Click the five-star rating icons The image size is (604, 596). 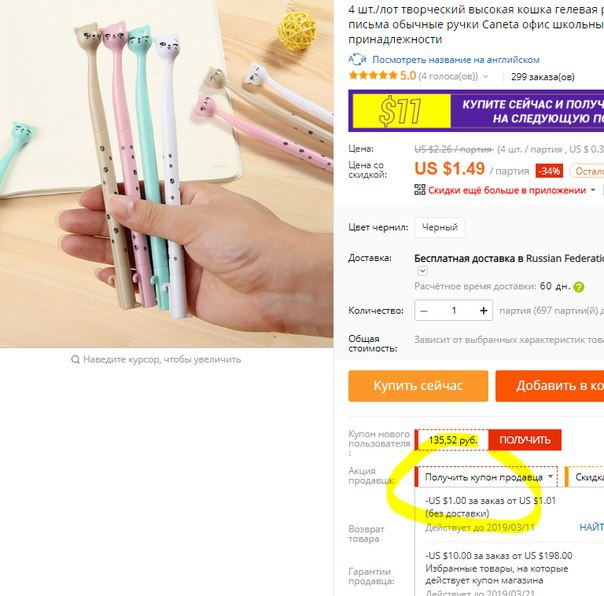(373, 75)
